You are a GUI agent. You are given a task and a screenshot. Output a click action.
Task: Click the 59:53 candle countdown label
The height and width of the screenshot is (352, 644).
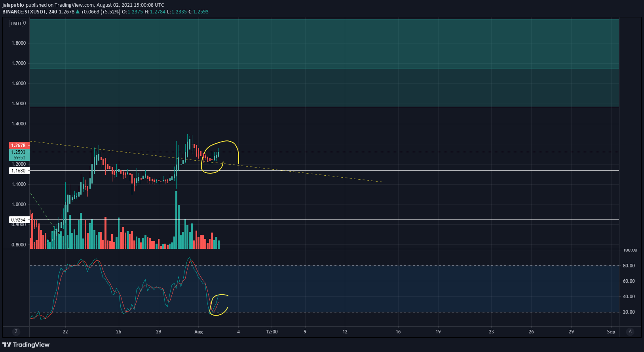click(19, 158)
